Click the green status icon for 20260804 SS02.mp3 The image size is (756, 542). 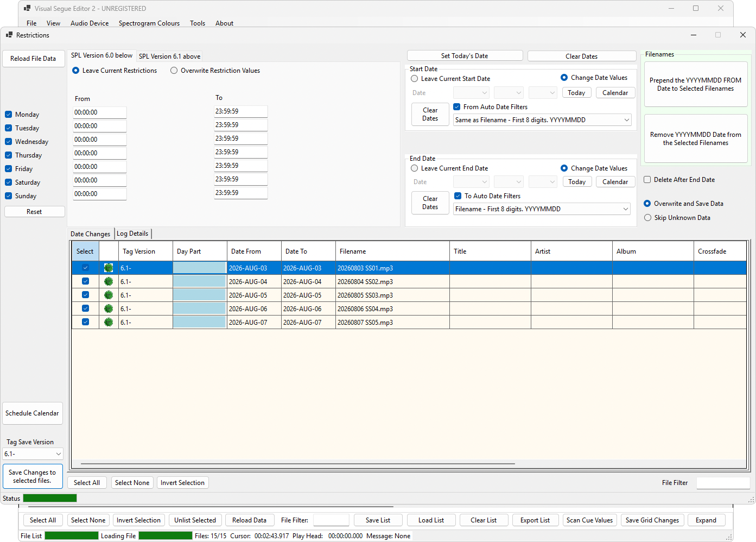pyautogui.click(x=109, y=281)
